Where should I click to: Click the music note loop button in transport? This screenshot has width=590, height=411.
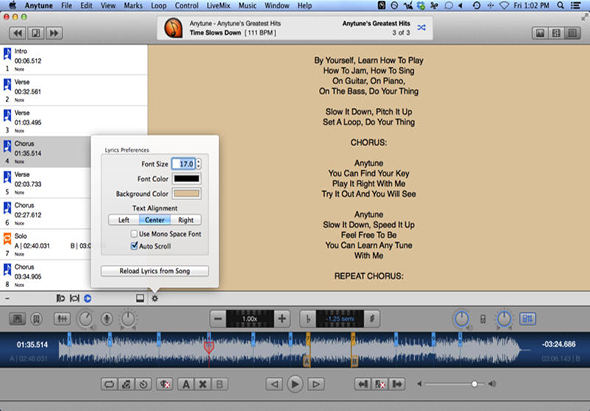(126, 384)
